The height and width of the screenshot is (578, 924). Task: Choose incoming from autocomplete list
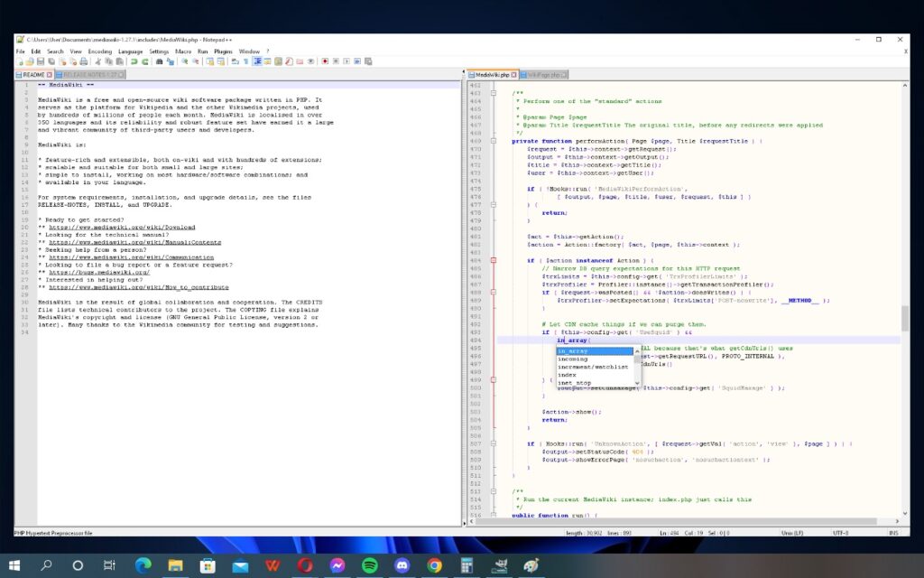[595, 359]
